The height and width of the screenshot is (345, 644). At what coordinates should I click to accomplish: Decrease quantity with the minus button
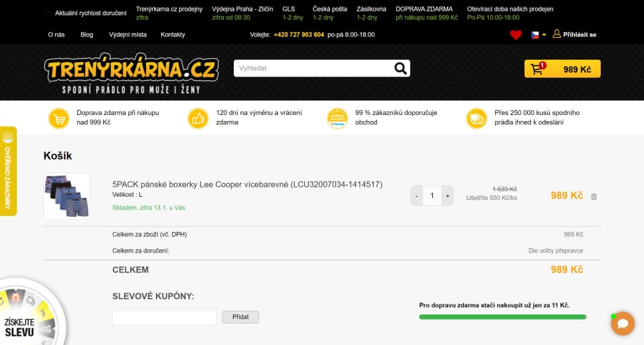coord(416,195)
